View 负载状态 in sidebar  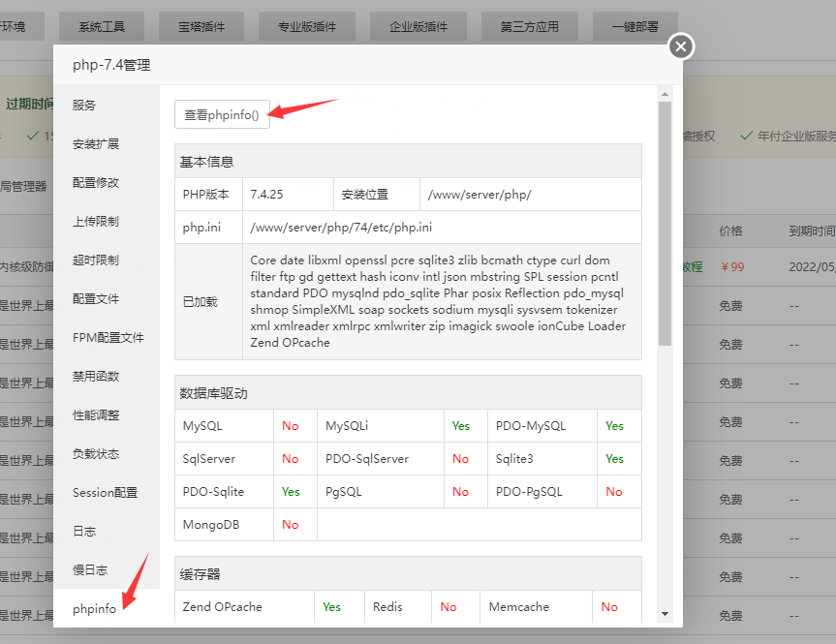tap(96, 453)
